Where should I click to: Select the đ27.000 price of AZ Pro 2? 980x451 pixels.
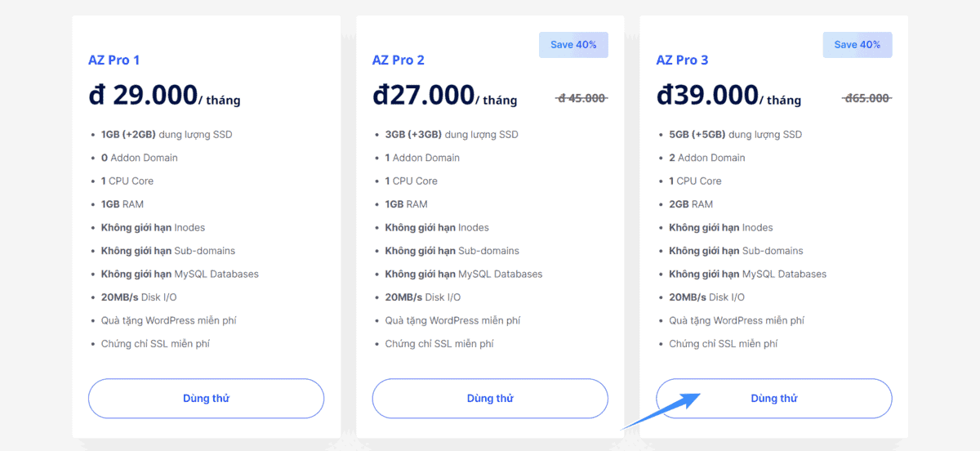coord(424,96)
